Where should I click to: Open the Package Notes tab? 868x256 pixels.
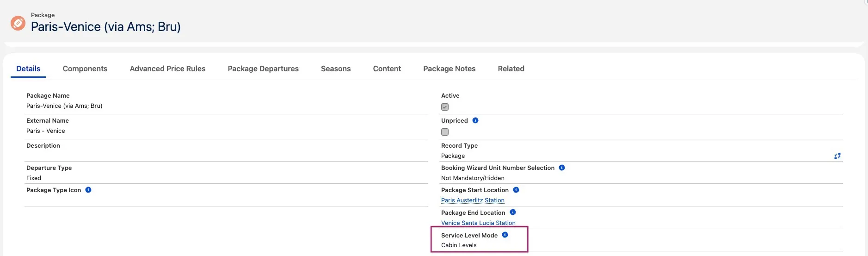(x=449, y=69)
